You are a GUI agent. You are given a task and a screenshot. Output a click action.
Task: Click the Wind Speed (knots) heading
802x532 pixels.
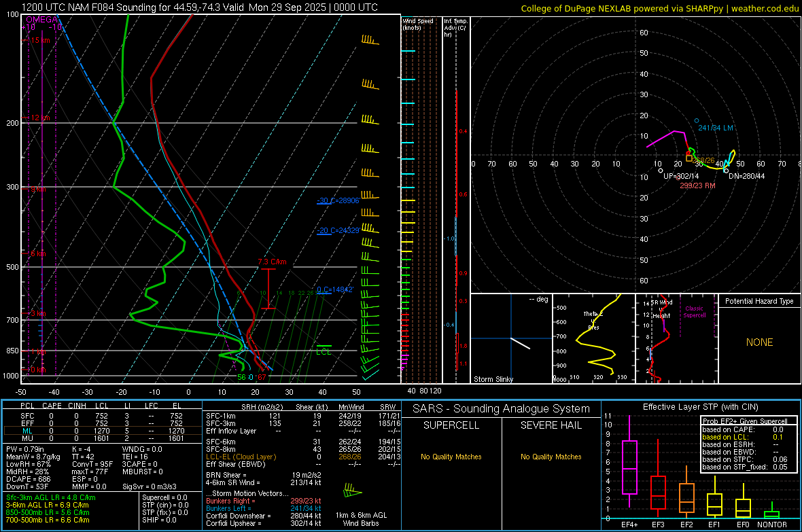coord(418,24)
